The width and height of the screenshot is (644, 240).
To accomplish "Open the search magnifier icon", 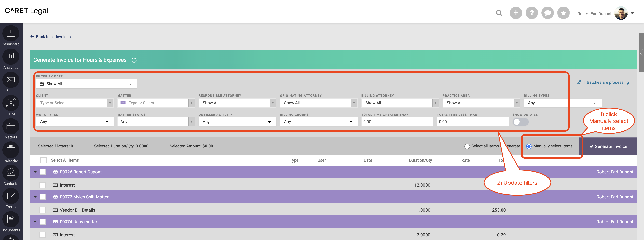I will coord(499,13).
